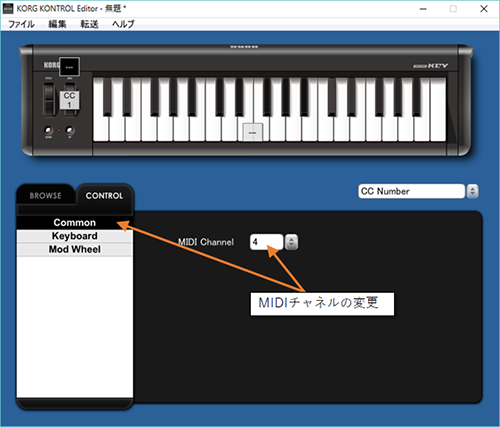Click the MIDI Channel value field

(x=266, y=242)
